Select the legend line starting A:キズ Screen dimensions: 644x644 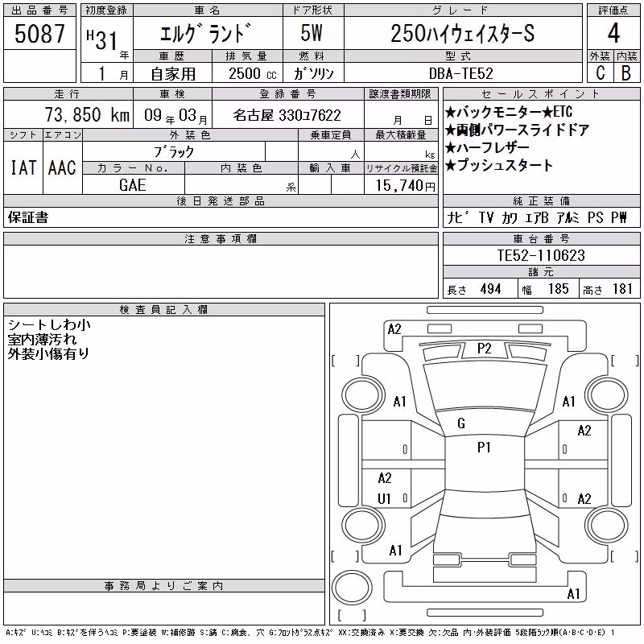tap(310, 633)
